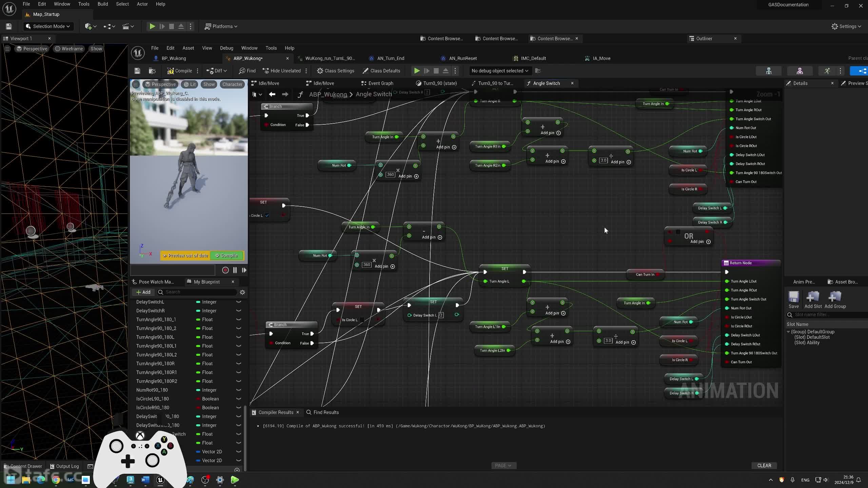868x488 pixels.
Task: Collapse the DefaultGroup slot group
Action: [788, 332]
